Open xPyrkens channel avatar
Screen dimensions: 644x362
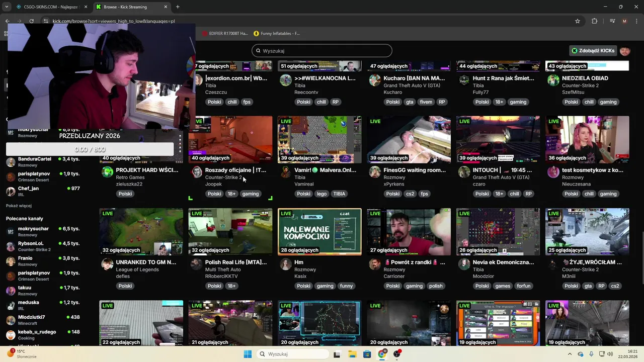click(x=375, y=172)
